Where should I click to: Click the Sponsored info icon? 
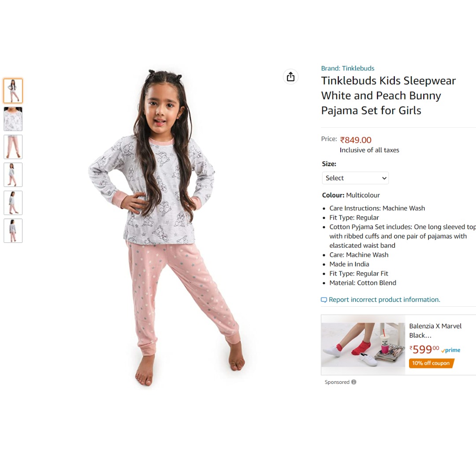pyautogui.click(x=353, y=382)
